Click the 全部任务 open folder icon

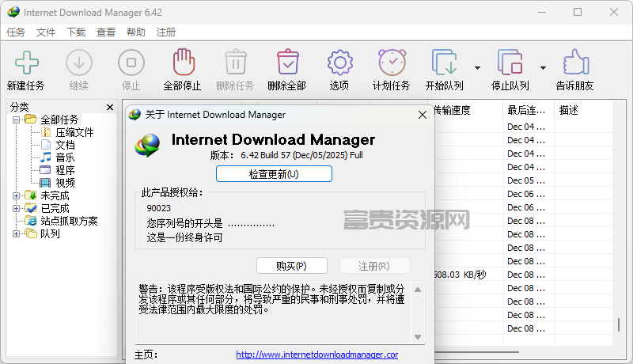click(31, 119)
